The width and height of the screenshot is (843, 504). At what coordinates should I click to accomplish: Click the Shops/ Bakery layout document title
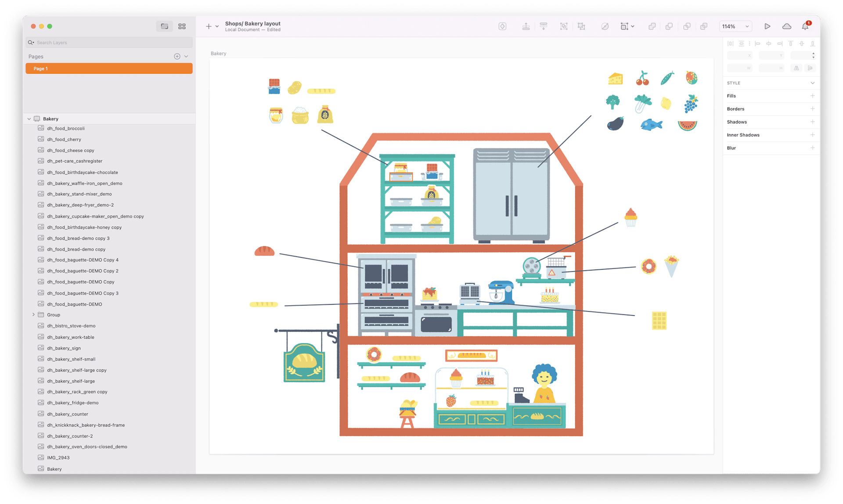252,24
